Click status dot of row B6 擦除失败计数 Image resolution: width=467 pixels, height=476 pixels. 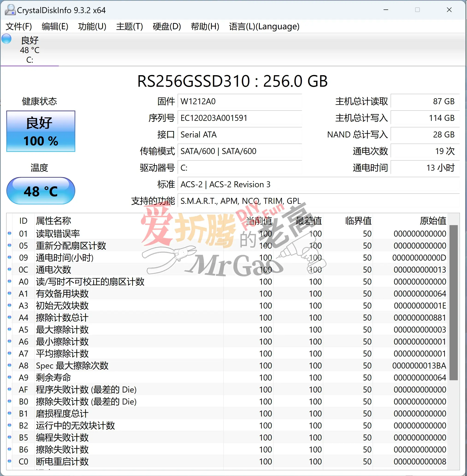[9, 449]
